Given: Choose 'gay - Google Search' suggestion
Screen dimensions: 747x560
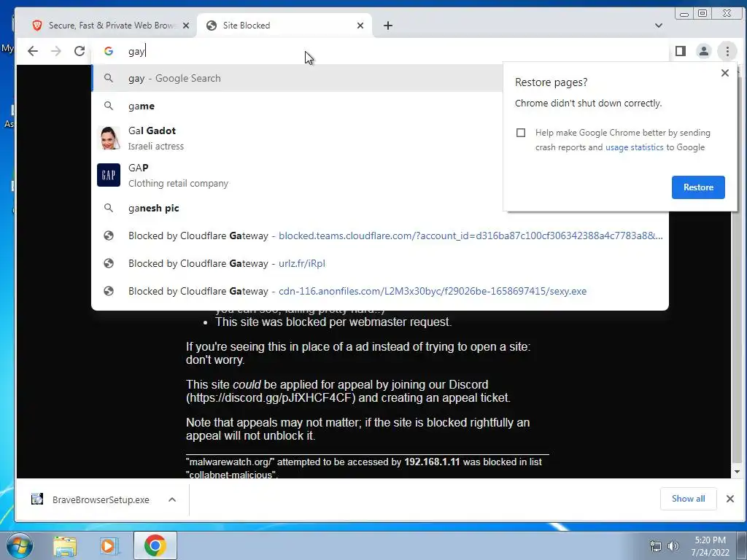Looking at the screenshot, I should click(x=298, y=78).
